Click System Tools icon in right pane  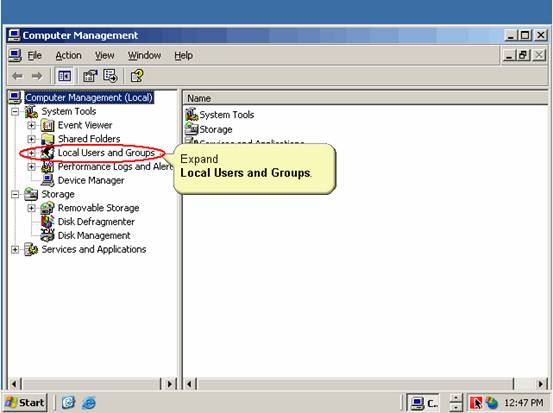192,114
